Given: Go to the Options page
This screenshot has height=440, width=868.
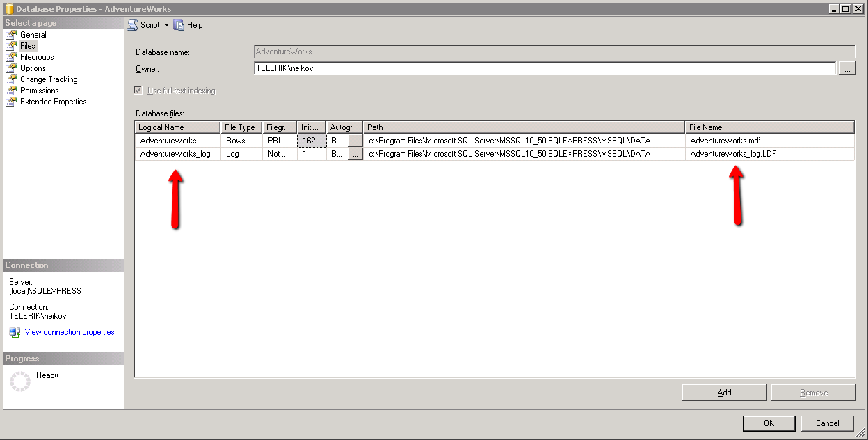Looking at the screenshot, I should [33, 68].
